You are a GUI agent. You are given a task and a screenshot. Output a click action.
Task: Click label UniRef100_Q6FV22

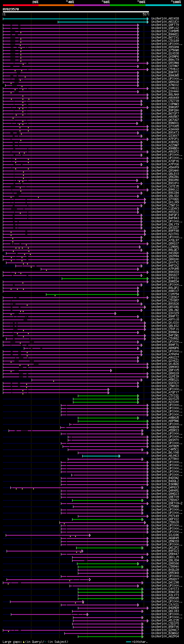point(165,519)
